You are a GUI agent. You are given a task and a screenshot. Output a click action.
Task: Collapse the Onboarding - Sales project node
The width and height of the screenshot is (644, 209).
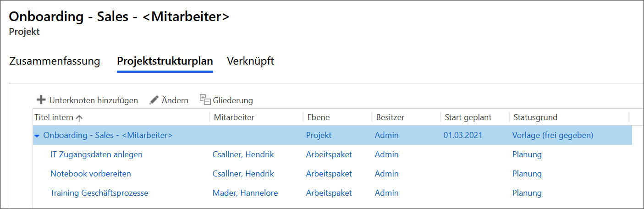[37, 136]
